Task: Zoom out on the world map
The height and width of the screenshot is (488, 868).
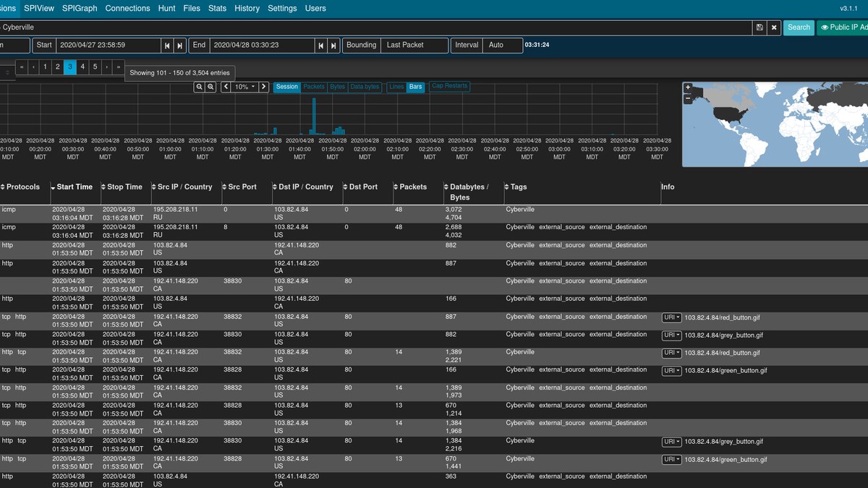Action: point(688,99)
